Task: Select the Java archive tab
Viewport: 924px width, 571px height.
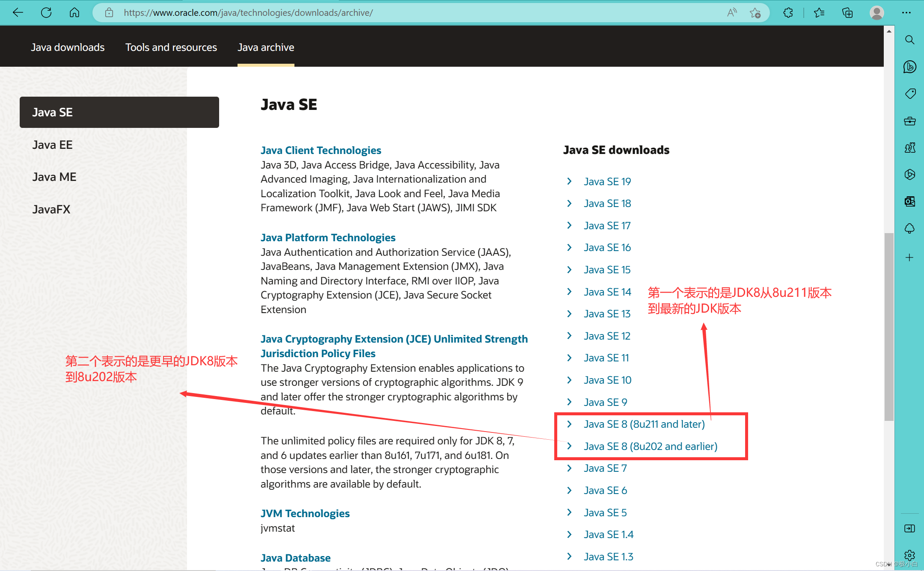Action: (266, 47)
